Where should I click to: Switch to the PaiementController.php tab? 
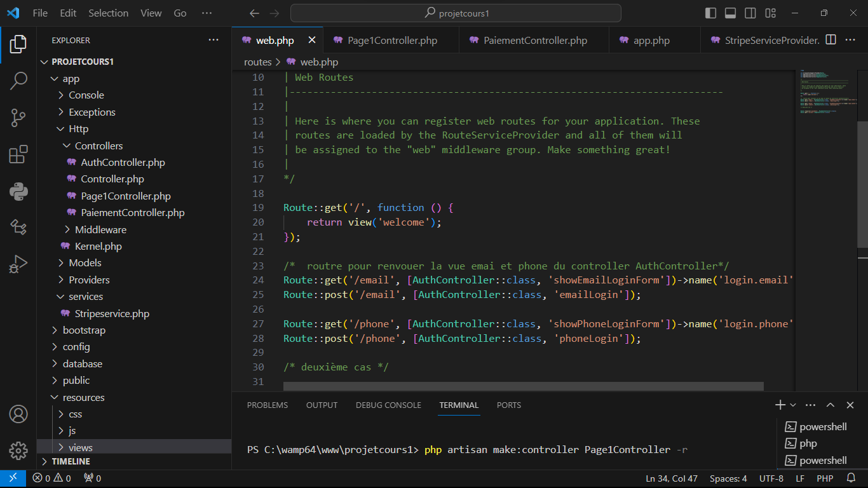click(534, 40)
